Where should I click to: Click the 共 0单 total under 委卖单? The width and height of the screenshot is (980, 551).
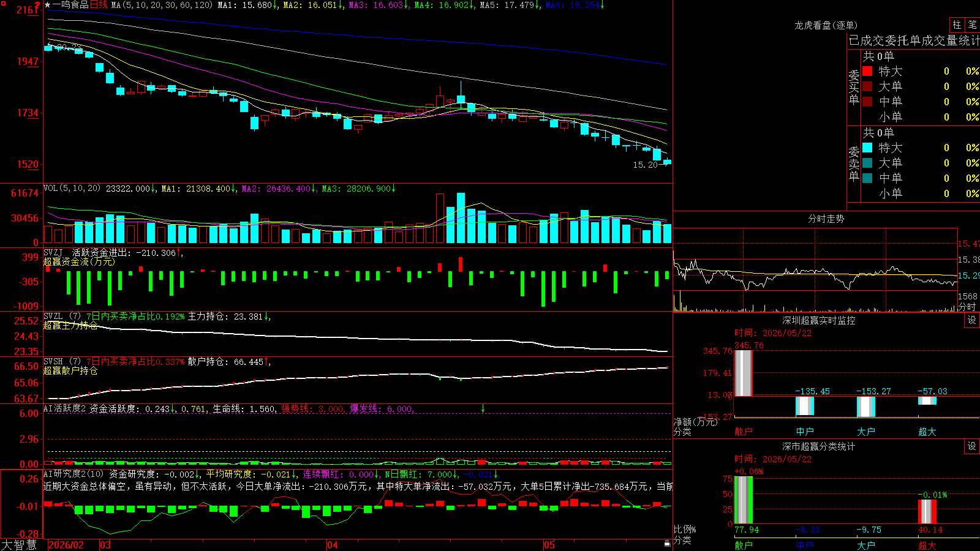(878, 132)
